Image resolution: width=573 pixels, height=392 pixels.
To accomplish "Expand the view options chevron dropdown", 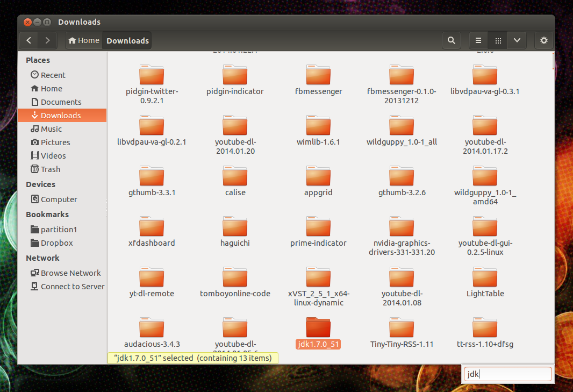I will tap(517, 40).
